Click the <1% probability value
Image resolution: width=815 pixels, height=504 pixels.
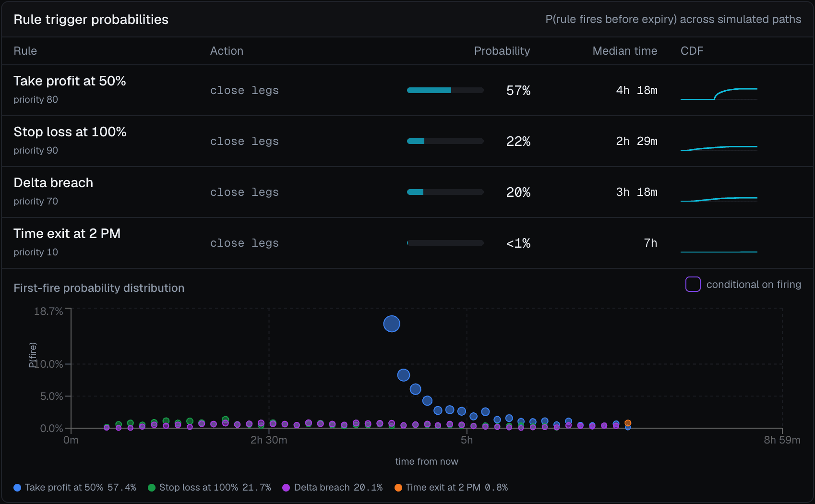518,243
